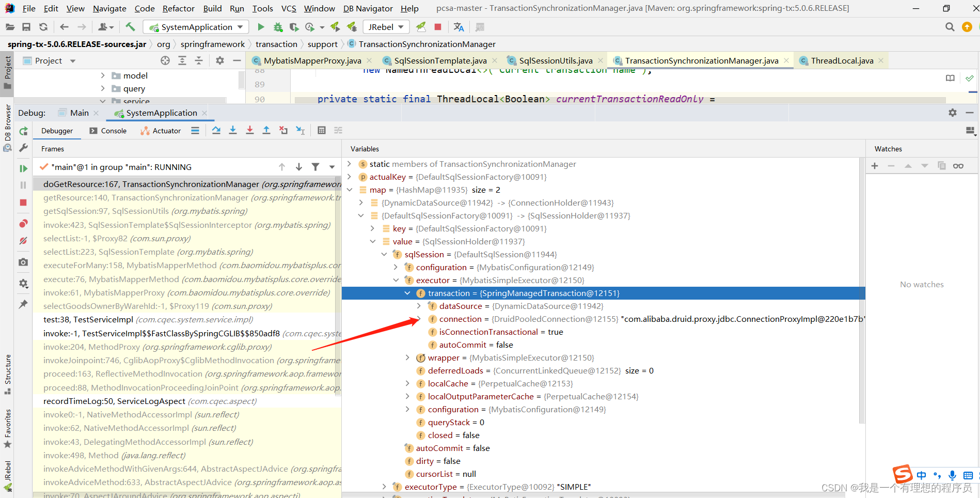This screenshot has height=498, width=980.
Task: Switch to Console tab in debugger
Action: point(108,131)
